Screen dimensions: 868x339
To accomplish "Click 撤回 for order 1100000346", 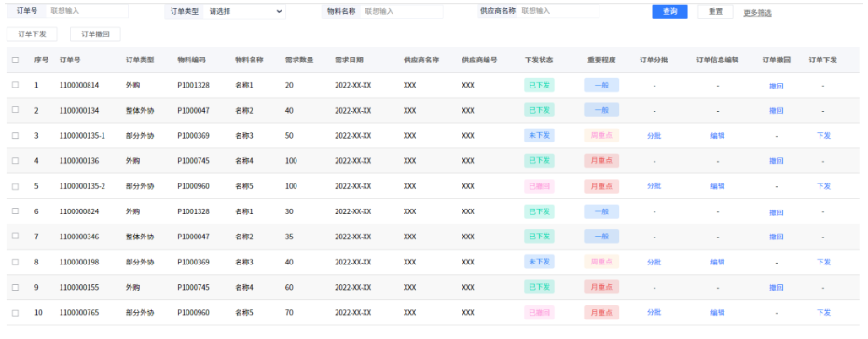I will (776, 237).
